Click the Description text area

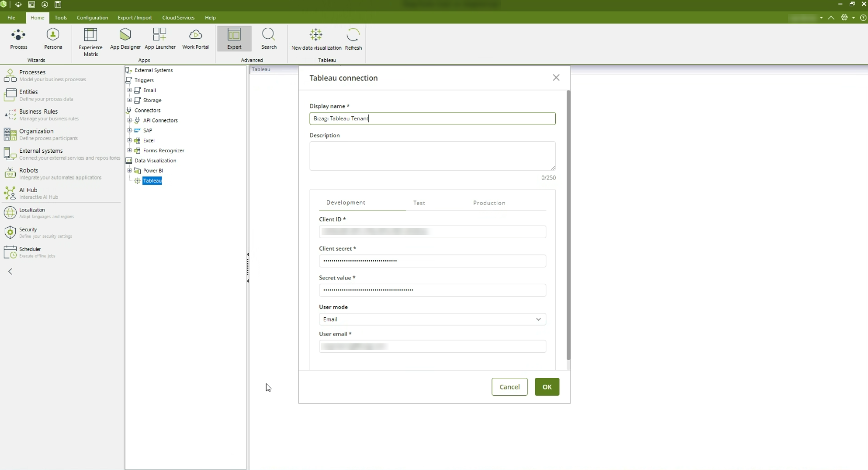point(432,156)
